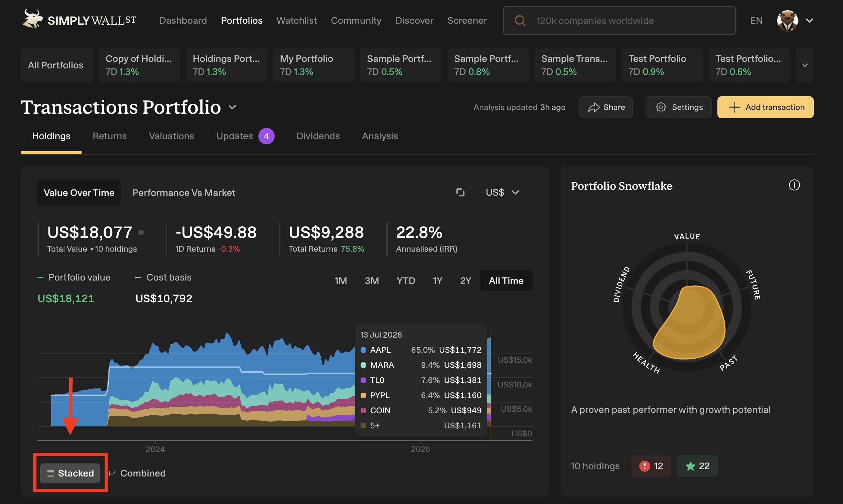Open portfolio Settings button
Image resolution: width=843 pixels, height=504 pixels.
point(679,107)
